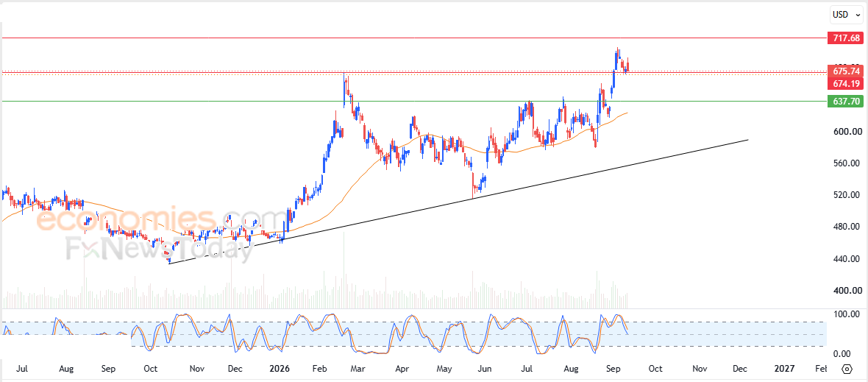This screenshot has height=382, width=868.
Task: Click the Jul label left of Aug on time axis
Action: [22, 369]
